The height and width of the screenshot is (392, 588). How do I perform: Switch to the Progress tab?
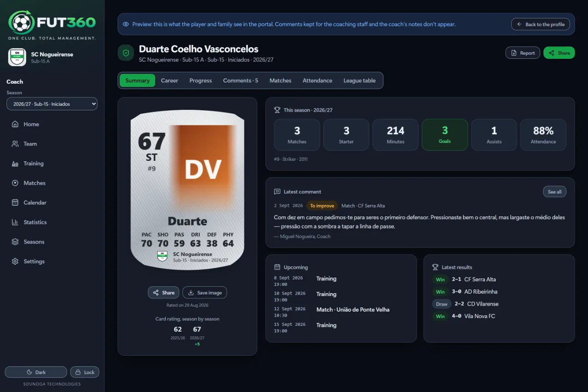pyautogui.click(x=201, y=80)
